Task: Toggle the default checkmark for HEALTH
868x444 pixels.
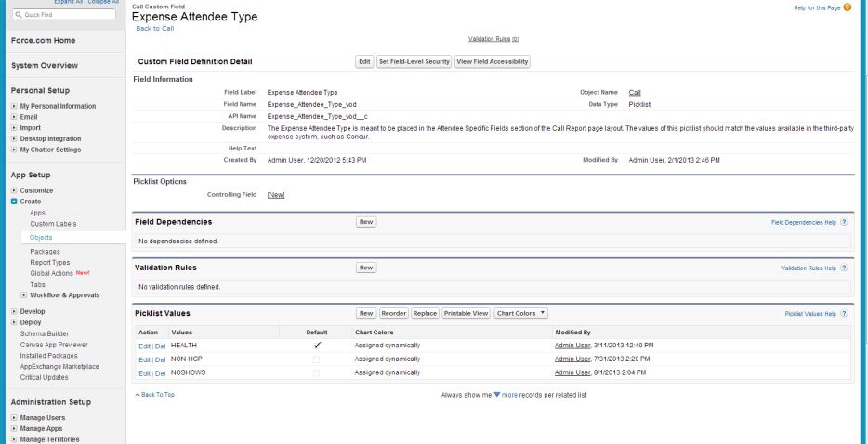Action: coord(317,345)
